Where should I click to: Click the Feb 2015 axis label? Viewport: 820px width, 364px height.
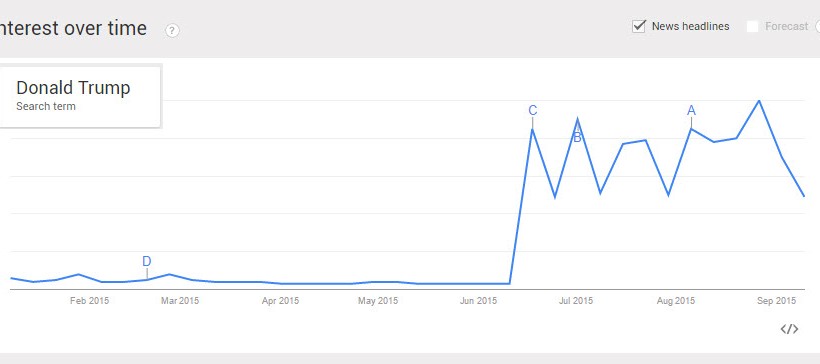point(89,301)
